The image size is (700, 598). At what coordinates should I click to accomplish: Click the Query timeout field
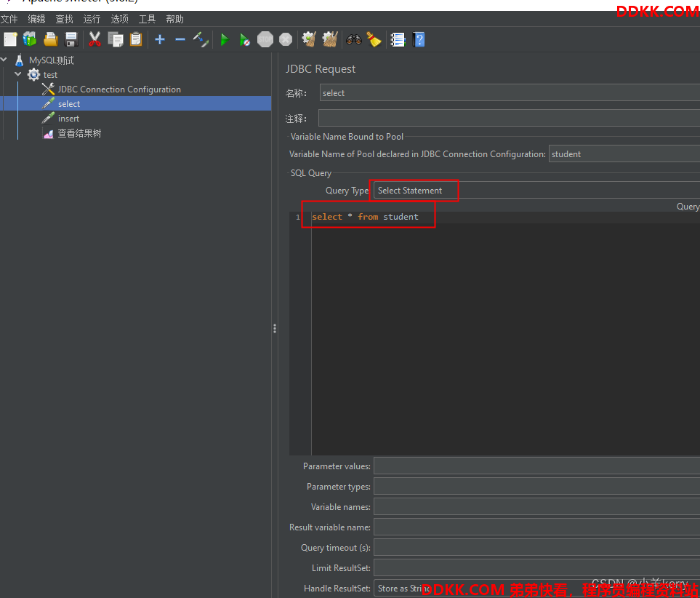tap(536, 548)
